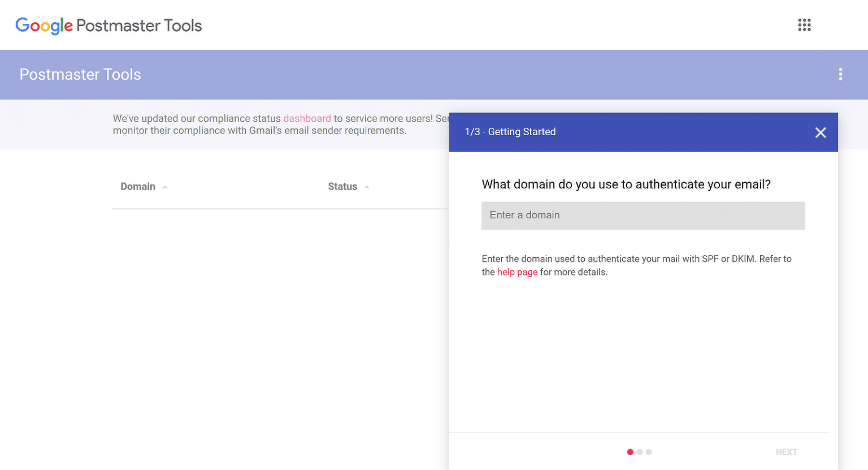
Task: Open the dashboard link in the notice
Action: (307, 118)
